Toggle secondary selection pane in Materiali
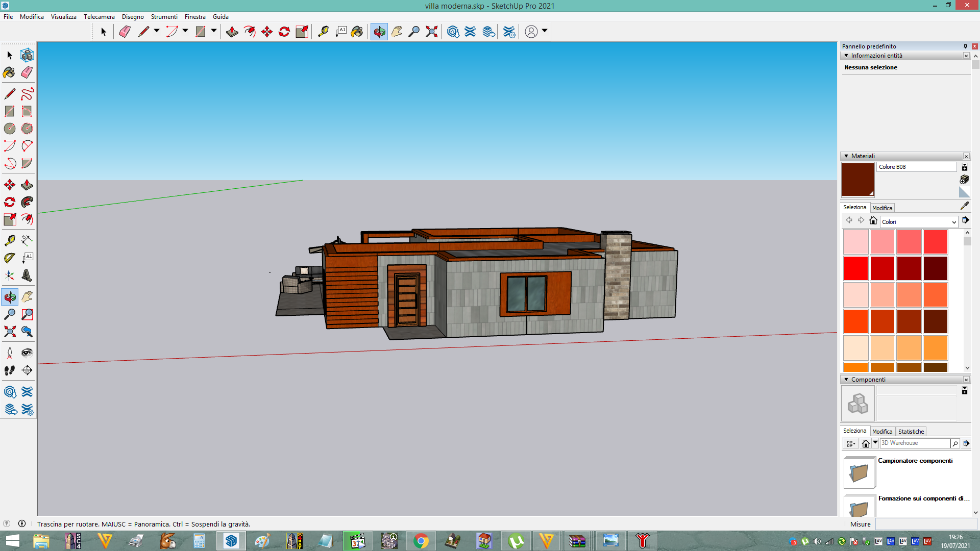The image size is (980, 551). click(x=964, y=167)
